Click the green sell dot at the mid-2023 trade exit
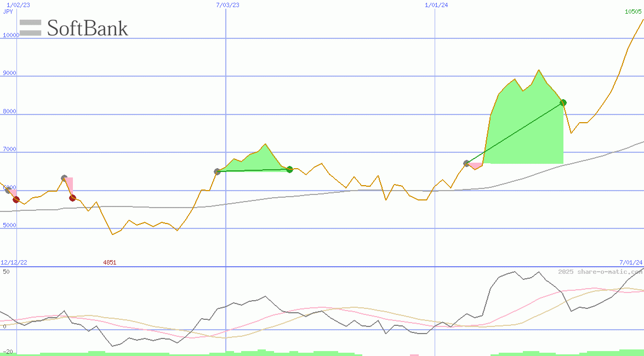Screen dimensions: 644x356 [x=289, y=170]
